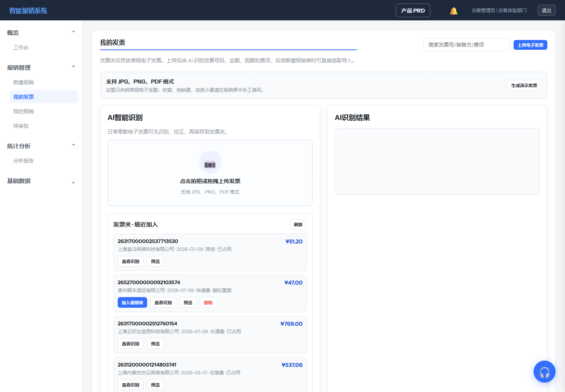Click 加入报销单 on the ¥47.00 invoice
The width and height of the screenshot is (565, 392).
(133, 303)
